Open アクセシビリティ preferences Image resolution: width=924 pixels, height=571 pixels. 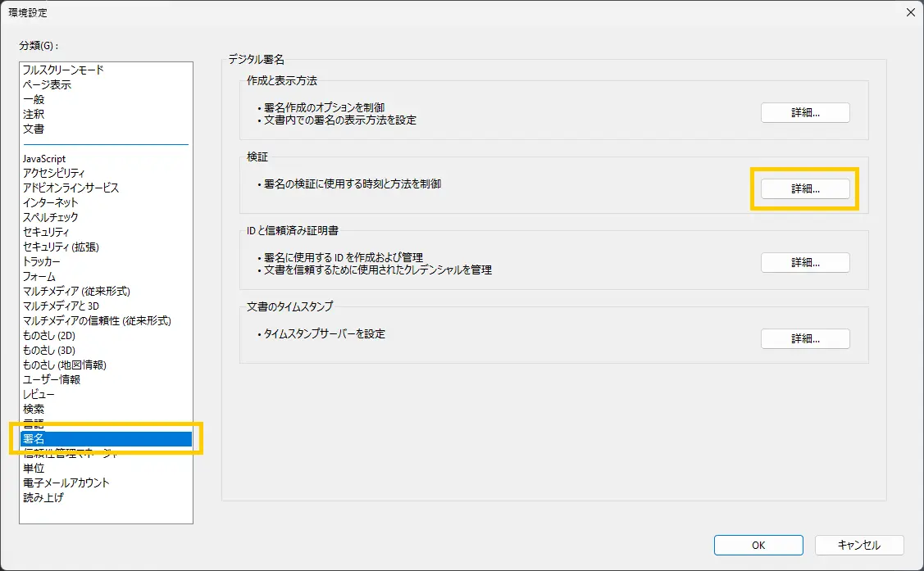pyautogui.click(x=54, y=174)
